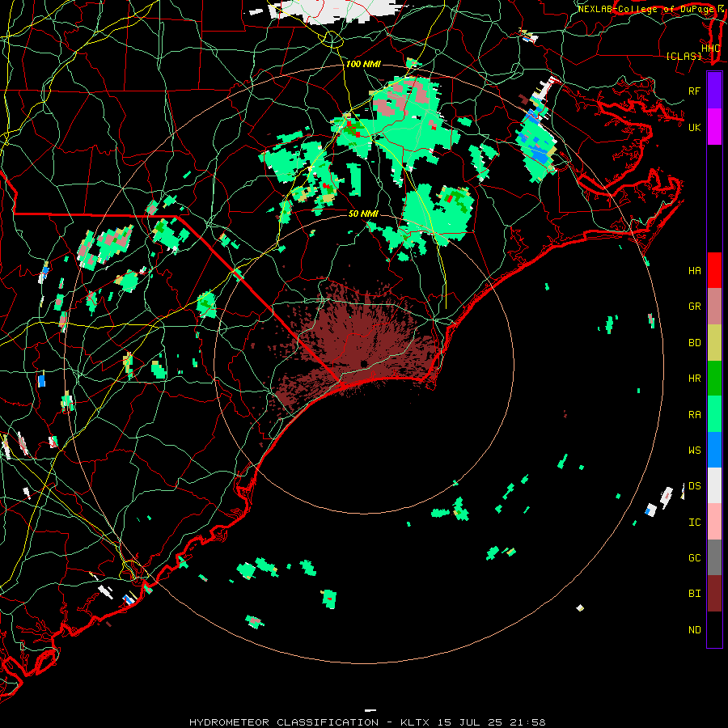Click the ND black legend swatch

[714, 629]
